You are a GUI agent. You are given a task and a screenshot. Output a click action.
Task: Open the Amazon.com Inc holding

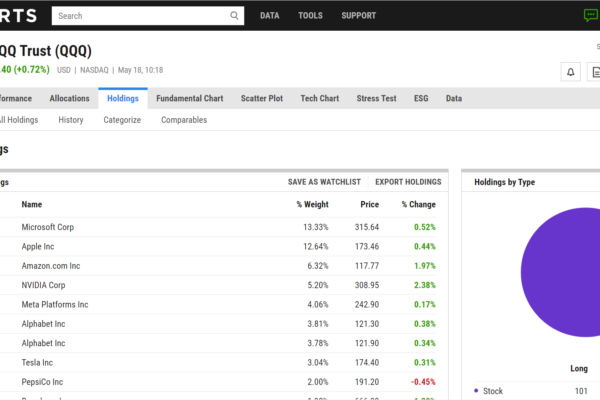click(51, 266)
